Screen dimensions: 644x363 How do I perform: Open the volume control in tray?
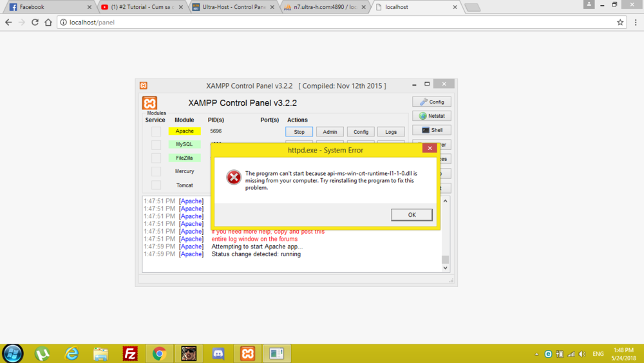582,354
